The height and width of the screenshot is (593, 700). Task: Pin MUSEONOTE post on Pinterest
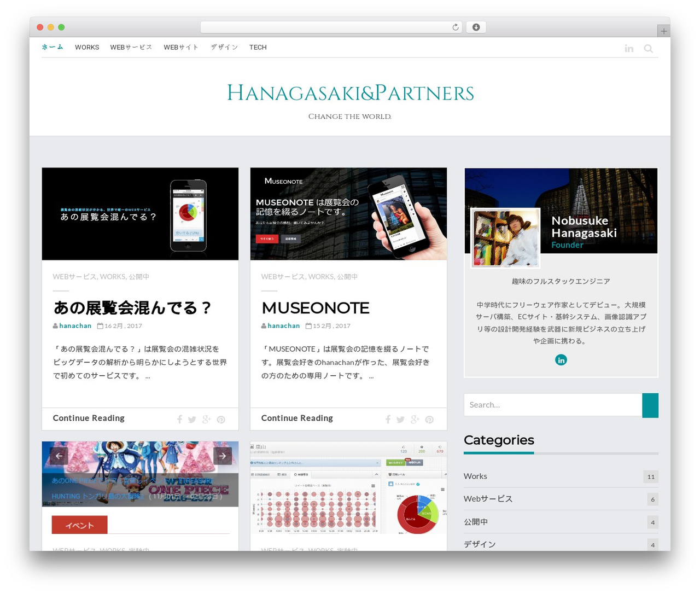point(429,420)
